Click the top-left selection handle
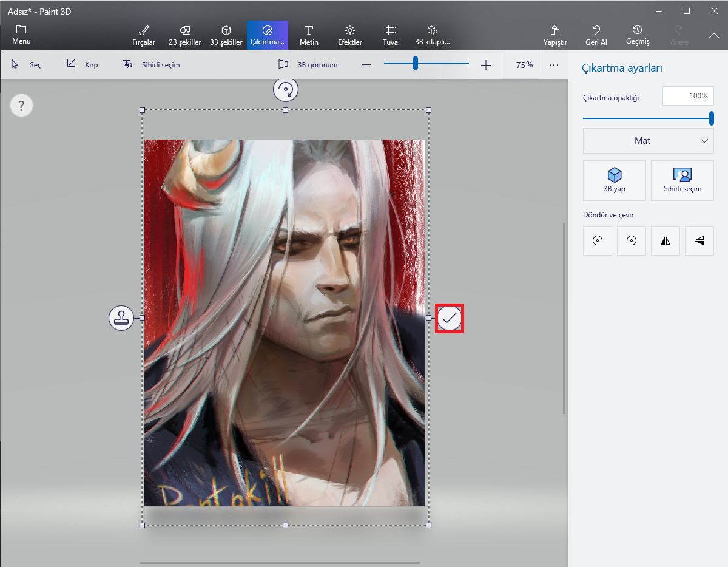This screenshot has width=728, height=567. 143,110
